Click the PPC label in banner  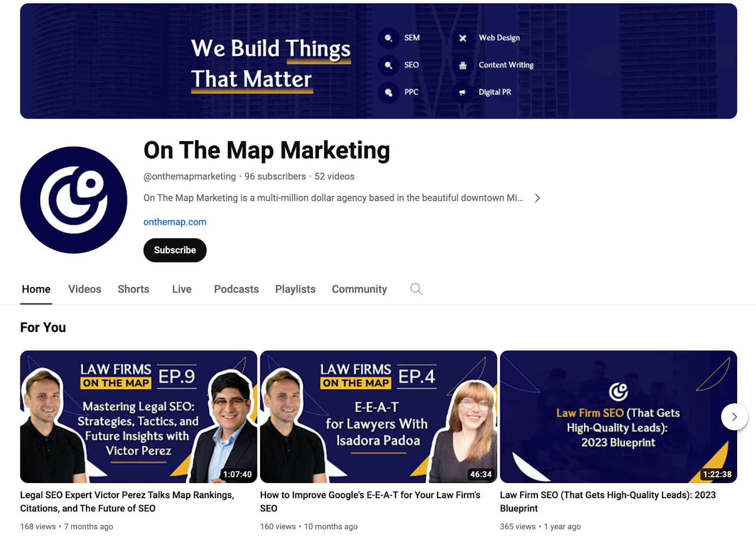[411, 92]
